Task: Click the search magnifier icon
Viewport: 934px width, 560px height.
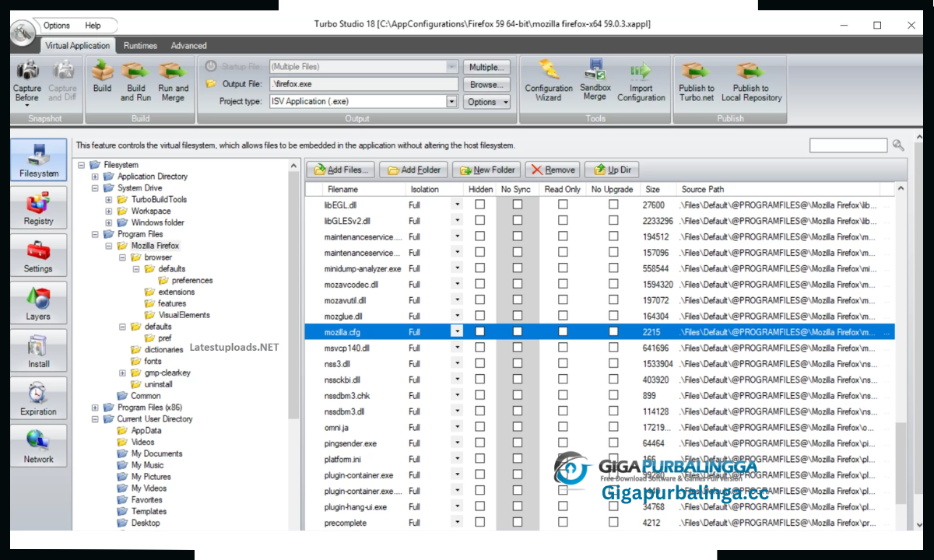Action: click(898, 145)
